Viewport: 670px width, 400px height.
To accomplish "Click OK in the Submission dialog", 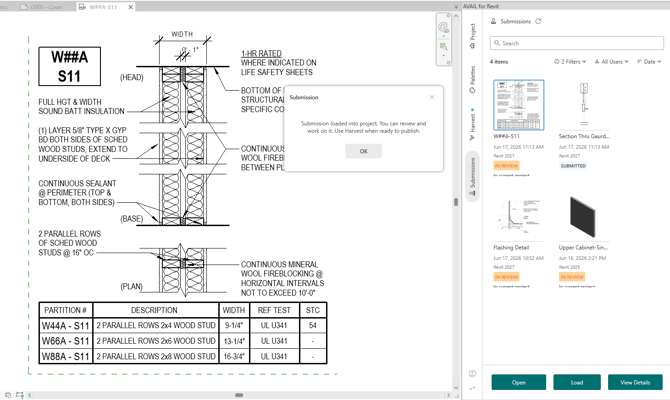I will click(x=363, y=151).
